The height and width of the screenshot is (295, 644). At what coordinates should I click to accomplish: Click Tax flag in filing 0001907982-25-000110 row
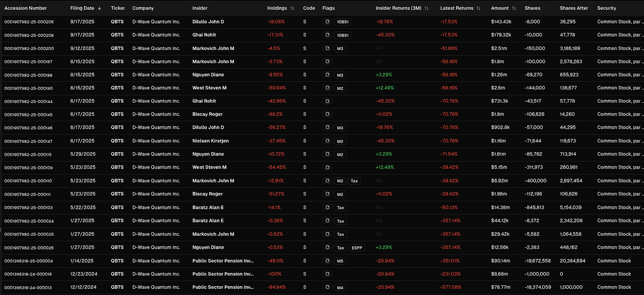pyautogui.click(x=354, y=181)
